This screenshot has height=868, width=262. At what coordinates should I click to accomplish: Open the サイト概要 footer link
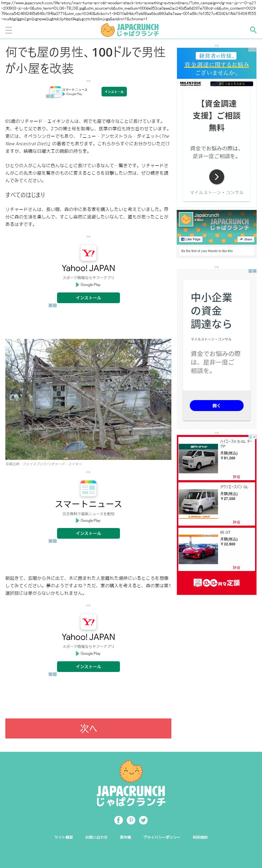tap(64, 837)
